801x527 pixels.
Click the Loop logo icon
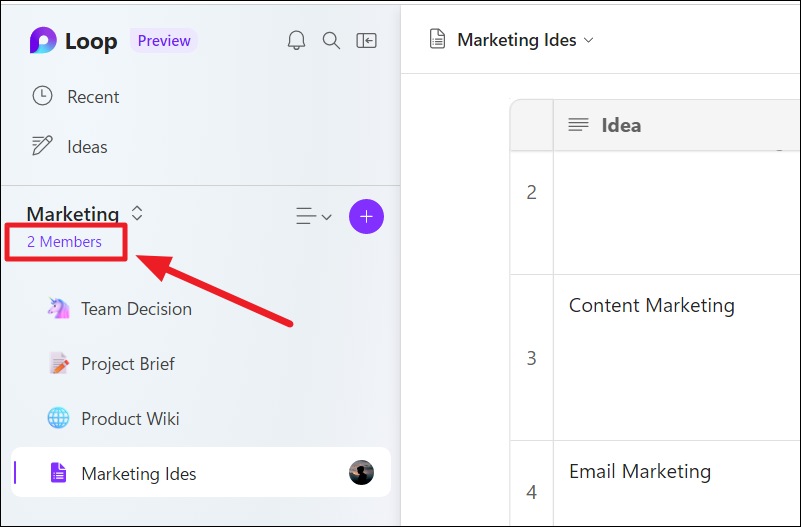[43, 40]
